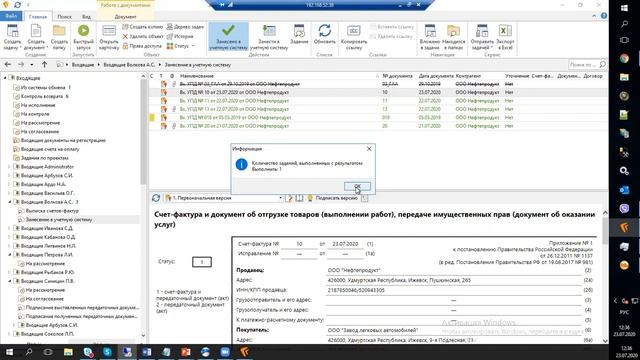Open Дерево задач in the ribbon

click(185, 27)
